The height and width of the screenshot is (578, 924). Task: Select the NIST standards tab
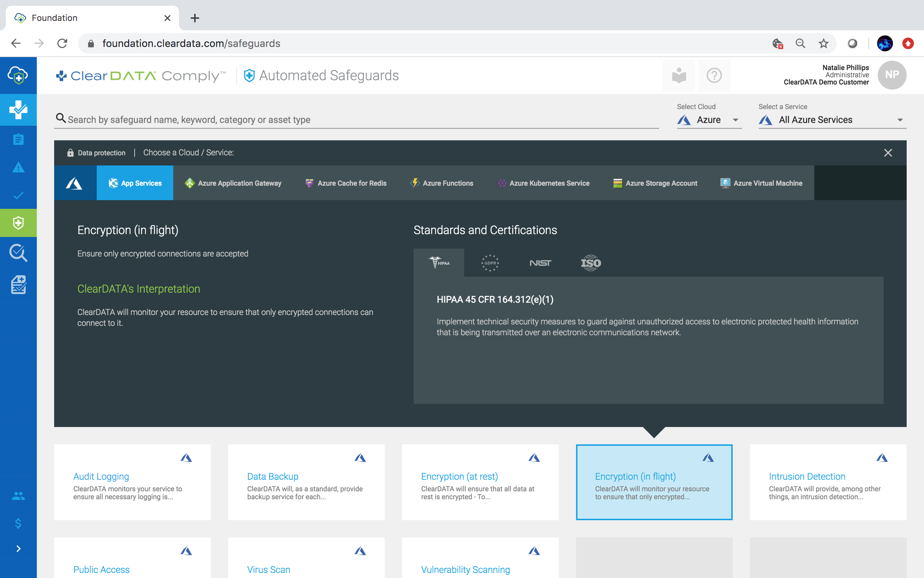tap(540, 263)
